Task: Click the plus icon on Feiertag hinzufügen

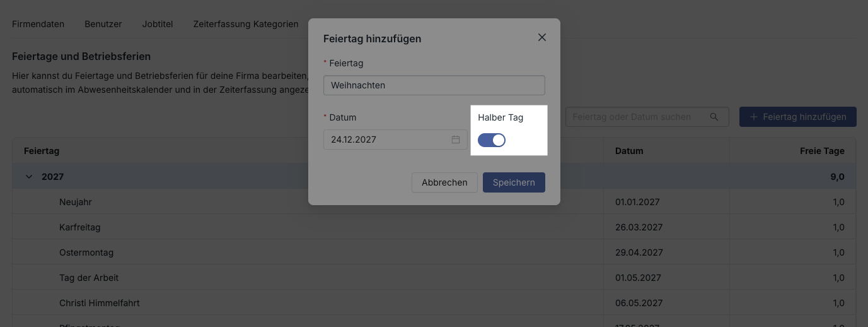Action: (x=753, y=117)
